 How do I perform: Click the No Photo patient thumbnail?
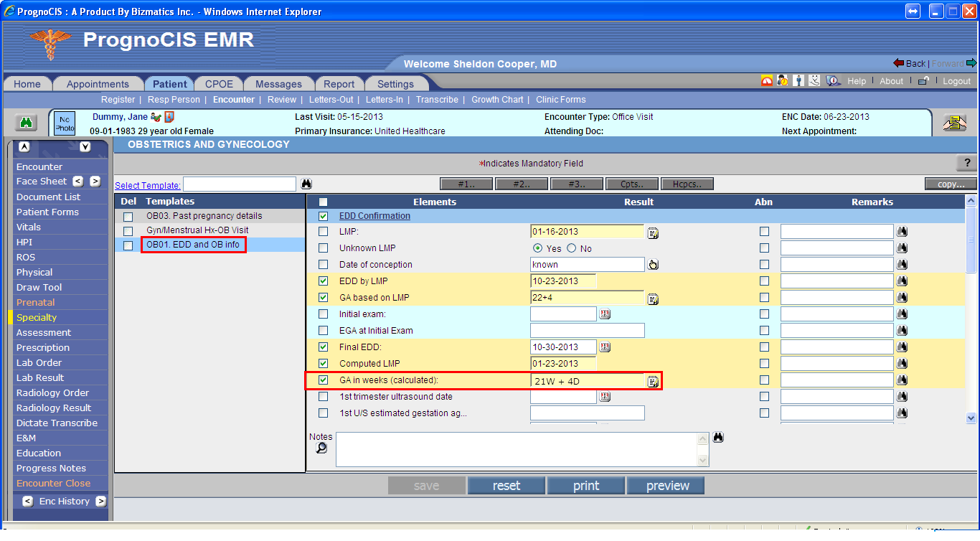65,123
